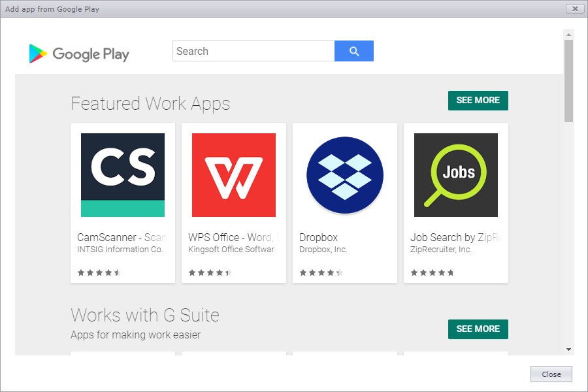Open the CamScanner app icon

[x=123, y=175]
